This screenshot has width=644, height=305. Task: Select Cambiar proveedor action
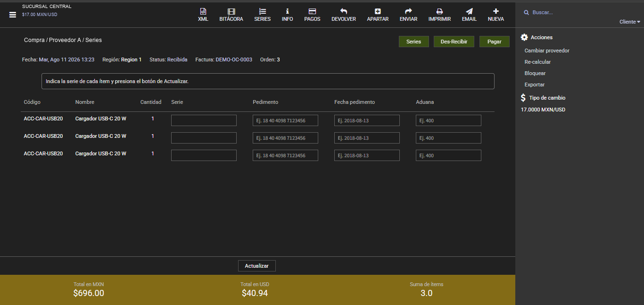[547, 51]
